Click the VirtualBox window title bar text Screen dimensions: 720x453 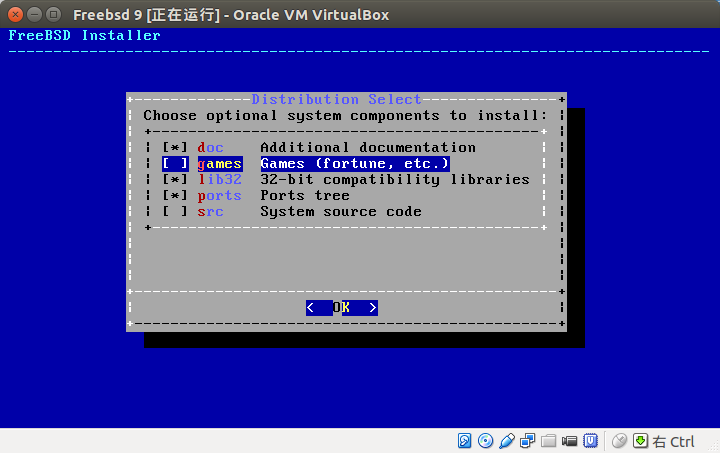coord(231,15)
